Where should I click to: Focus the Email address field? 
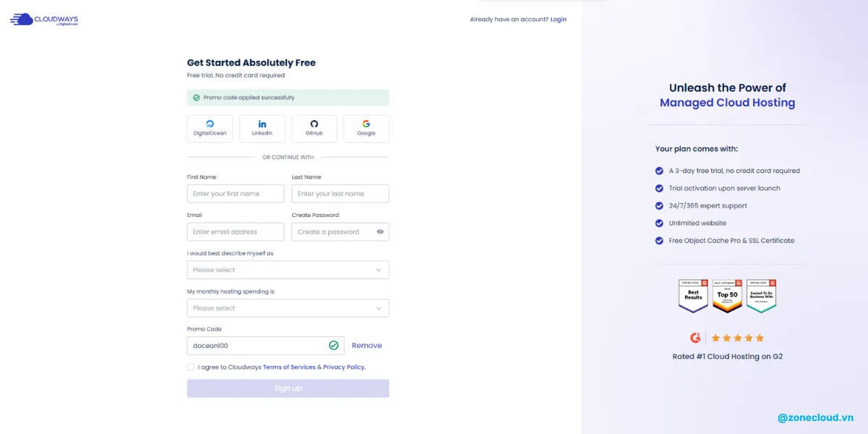pyautogui.click(x=236, y=232)
